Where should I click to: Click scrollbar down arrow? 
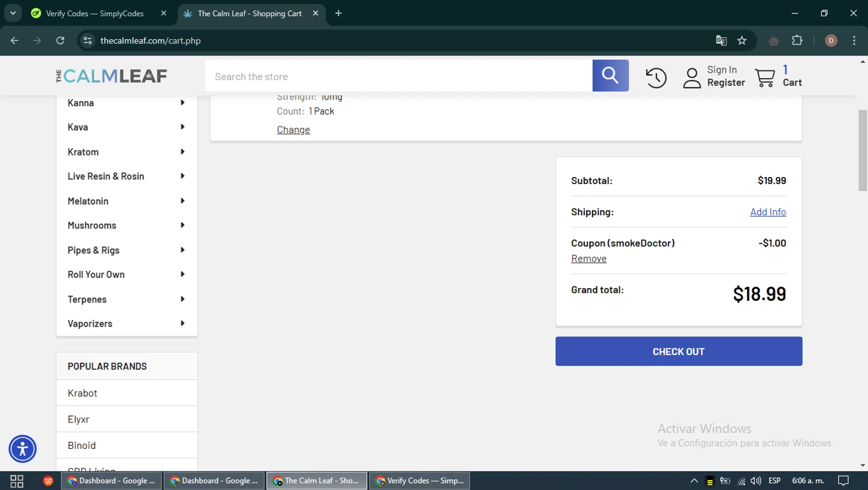click(x=863, y=466)
